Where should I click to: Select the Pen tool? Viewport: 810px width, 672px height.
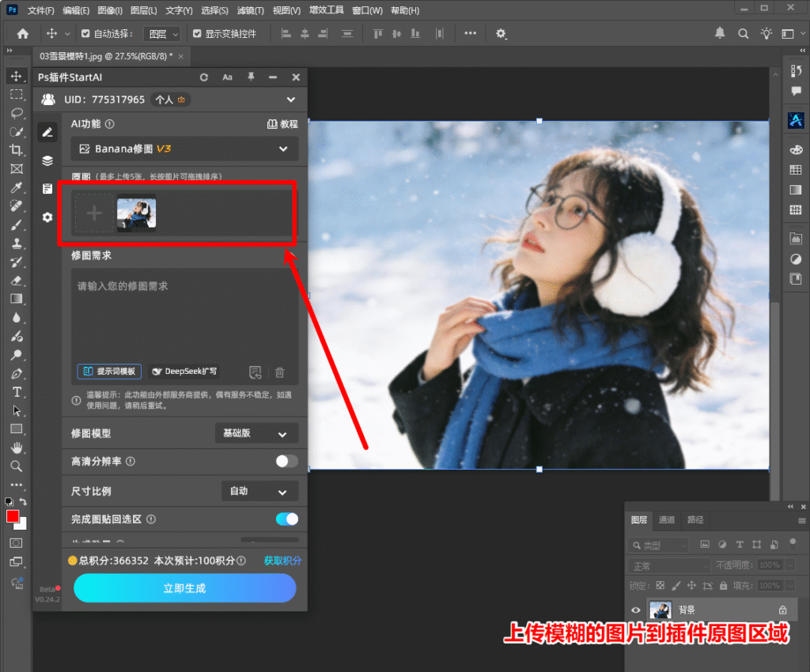tap(17, 373)
